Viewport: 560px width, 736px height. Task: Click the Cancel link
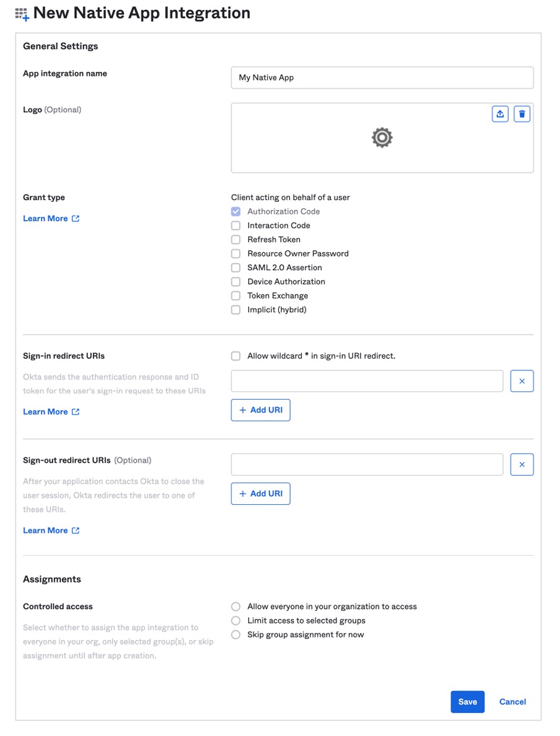point(512,702)
